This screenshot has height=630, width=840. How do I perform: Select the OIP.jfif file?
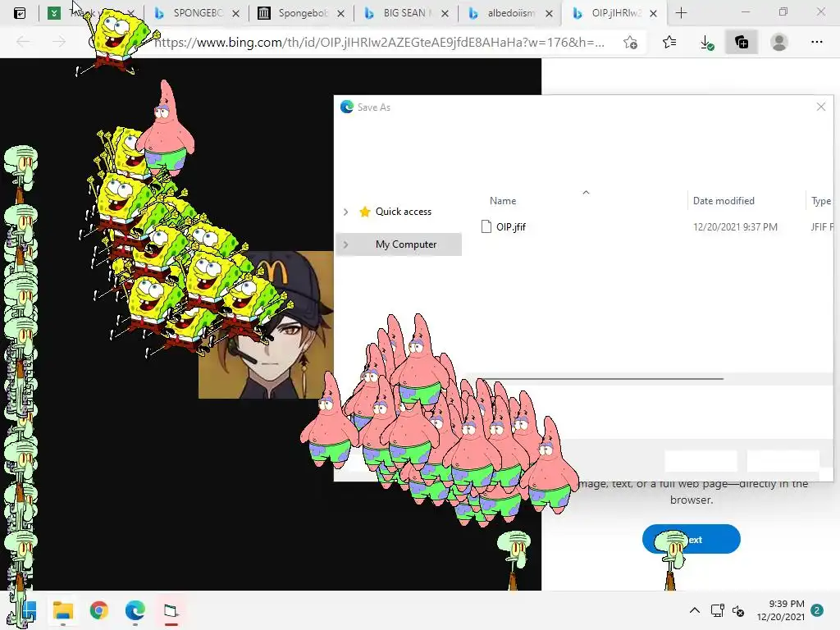[x=504, y=227]
